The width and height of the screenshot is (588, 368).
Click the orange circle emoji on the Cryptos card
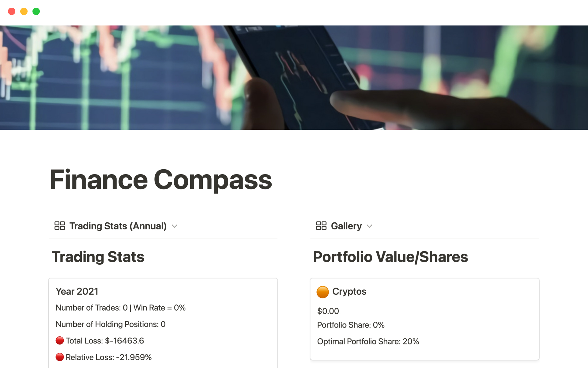(x=322, y=291)
